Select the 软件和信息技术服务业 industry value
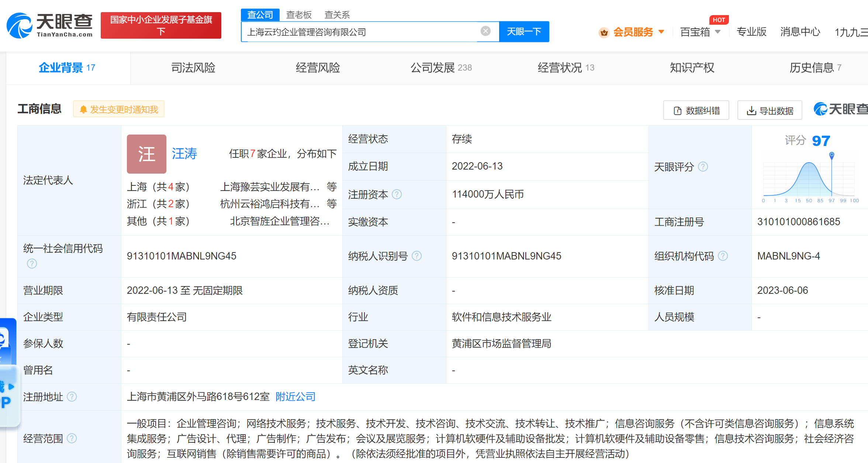The height and width of the screenshot is (463, 868). pyautogui.click(x=501, y=317)
